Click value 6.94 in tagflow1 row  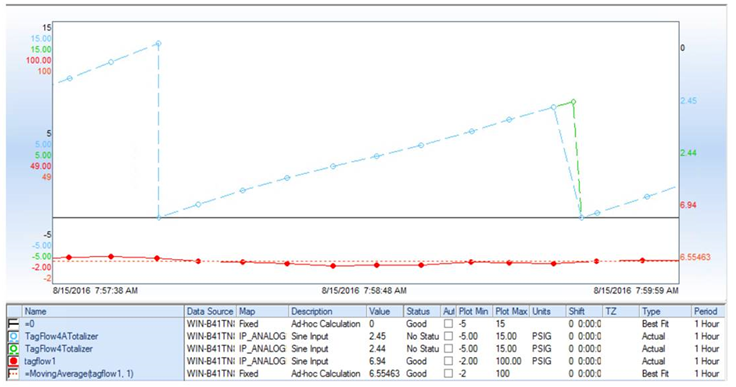[377, 361]
